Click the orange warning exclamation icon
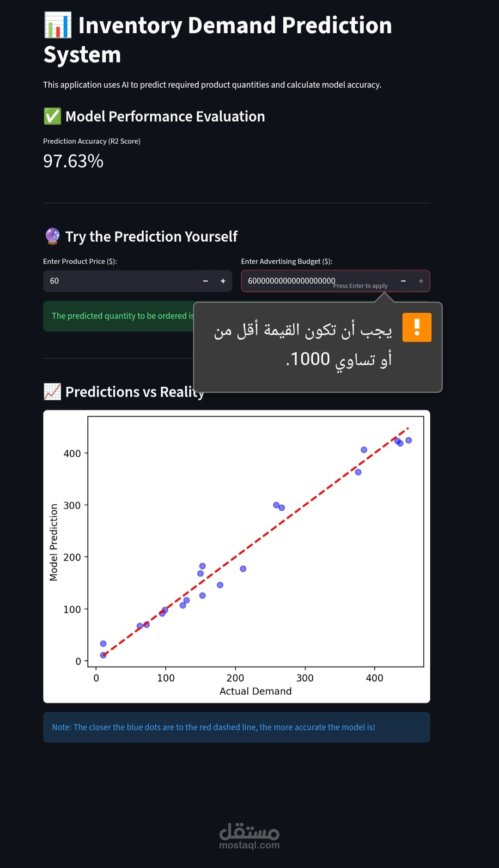This screenshot has height=868, width=499. (x=417, y=327)
